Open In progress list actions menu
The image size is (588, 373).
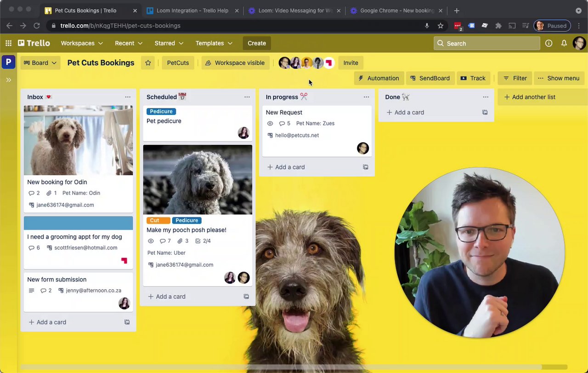(x=366, y=97)
